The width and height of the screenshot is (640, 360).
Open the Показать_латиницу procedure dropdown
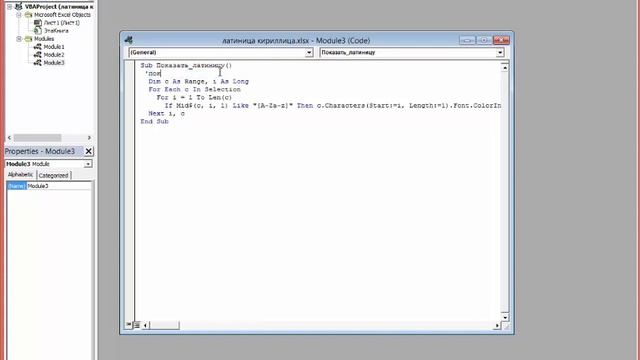click(500, 53)
